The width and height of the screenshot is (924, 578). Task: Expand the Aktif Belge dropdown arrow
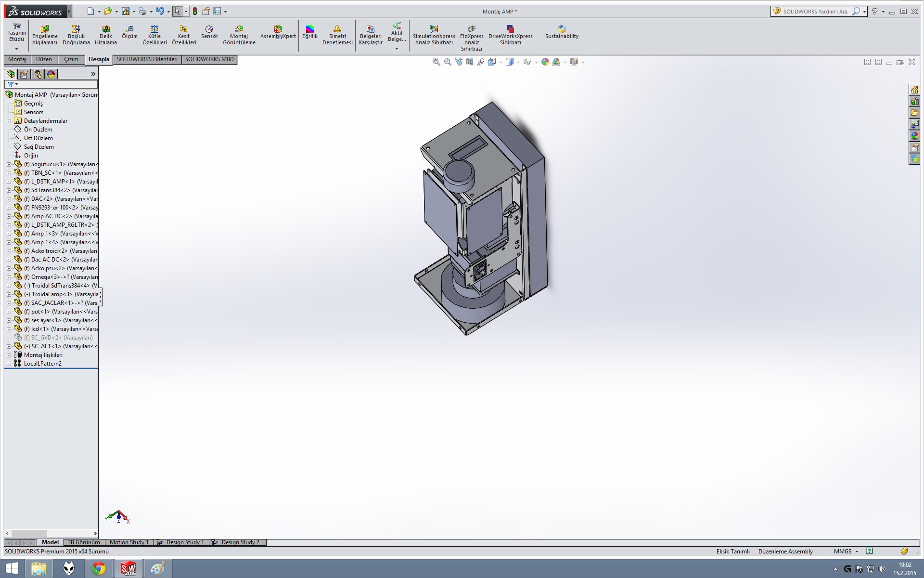coord(397,49)
